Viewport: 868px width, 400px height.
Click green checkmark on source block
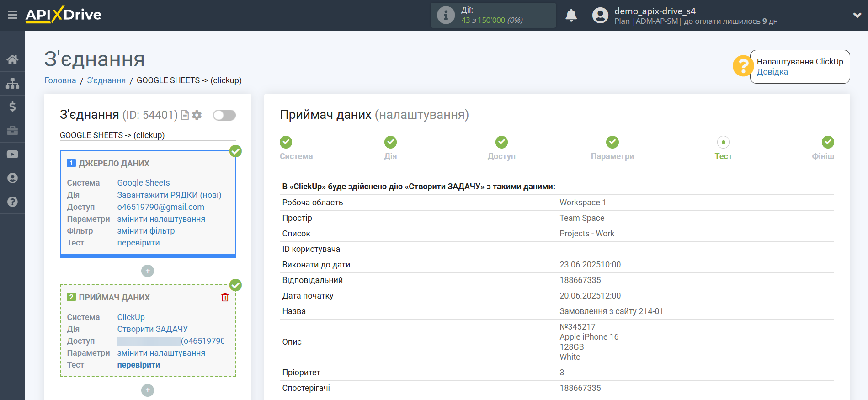(x=235, y=151)
